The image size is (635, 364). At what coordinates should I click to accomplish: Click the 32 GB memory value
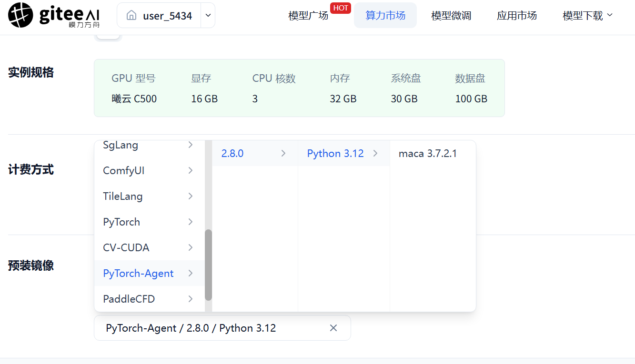coord(343,99)
